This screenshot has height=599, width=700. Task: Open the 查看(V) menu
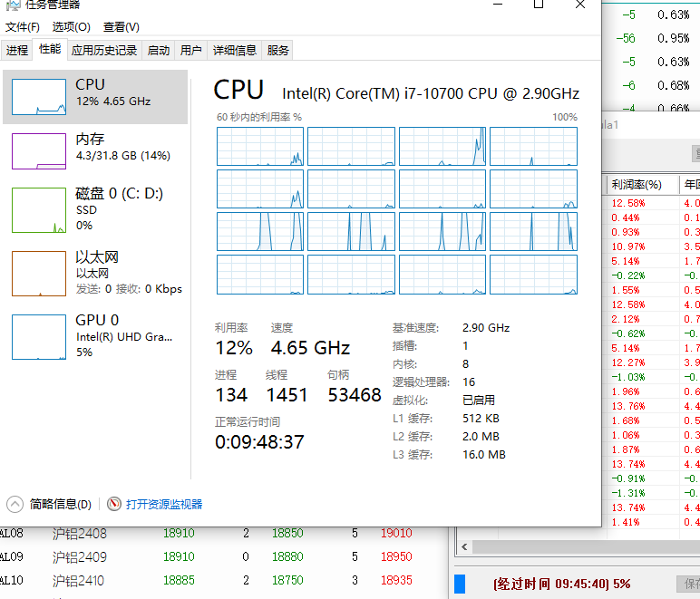pos(122,27)
